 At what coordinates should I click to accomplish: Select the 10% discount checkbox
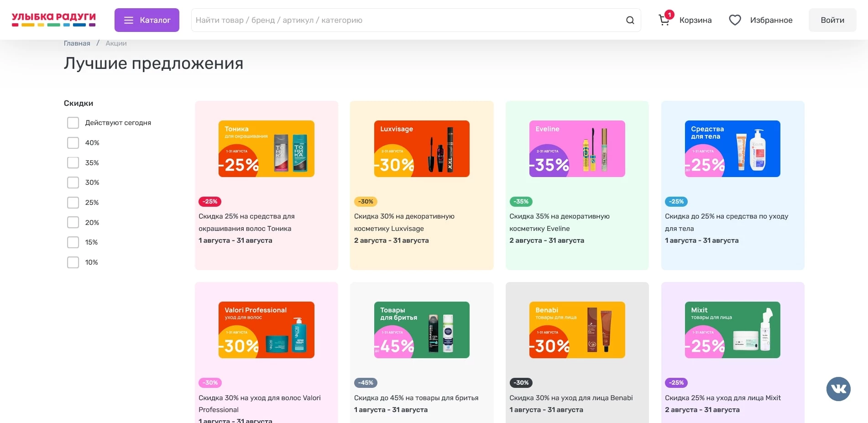pyautogui.click(x=73, y=262)
